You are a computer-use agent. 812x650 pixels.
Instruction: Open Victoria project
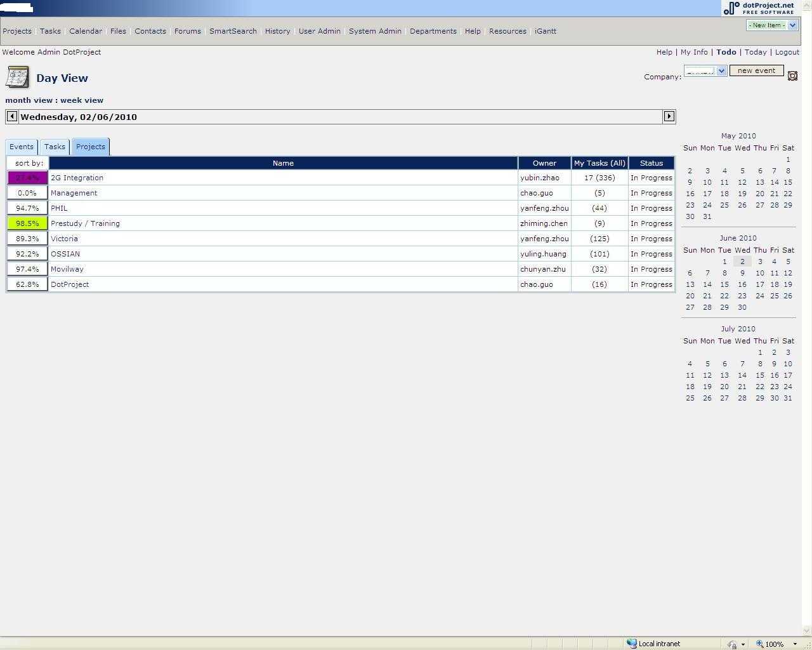[64, 239]
